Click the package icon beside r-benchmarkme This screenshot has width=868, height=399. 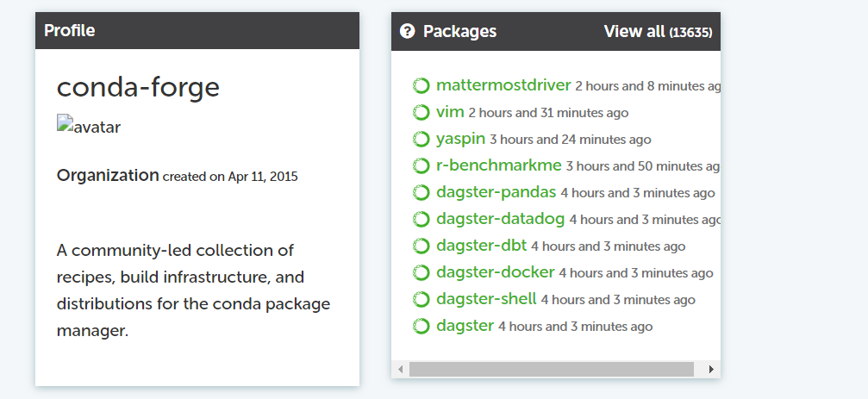click(421, 165)
